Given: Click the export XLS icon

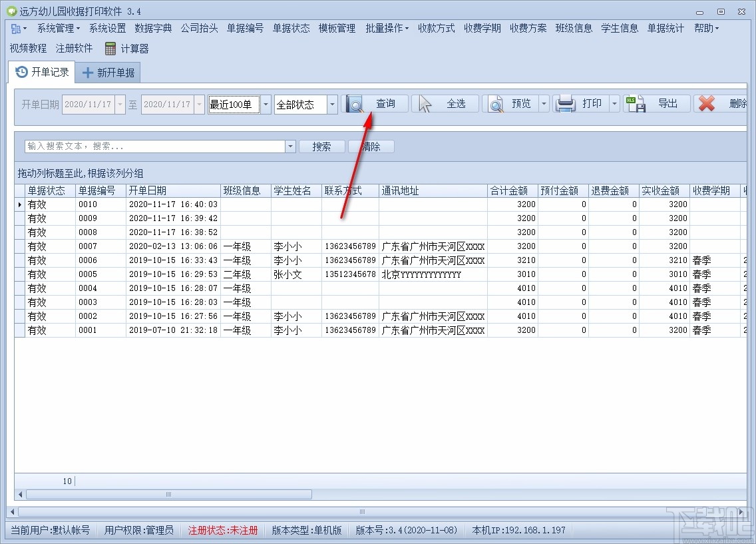Looking at the screenshot, I should [x=636, y=104].
